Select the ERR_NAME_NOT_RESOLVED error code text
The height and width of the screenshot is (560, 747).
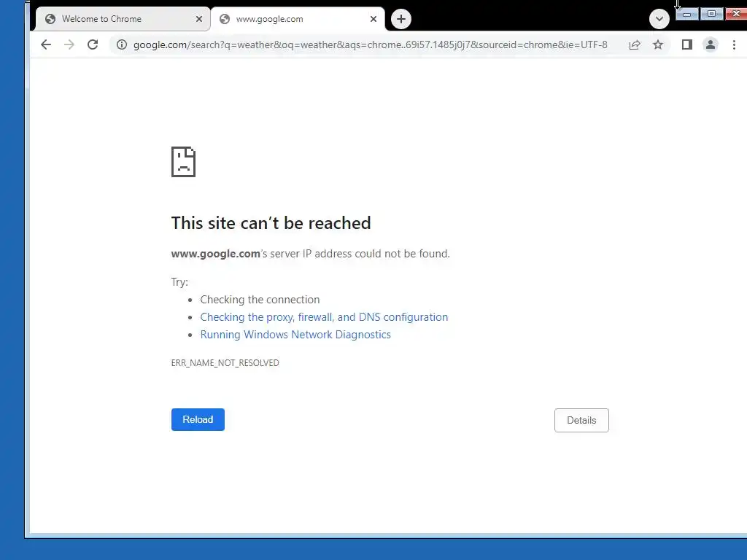(225, 363)
